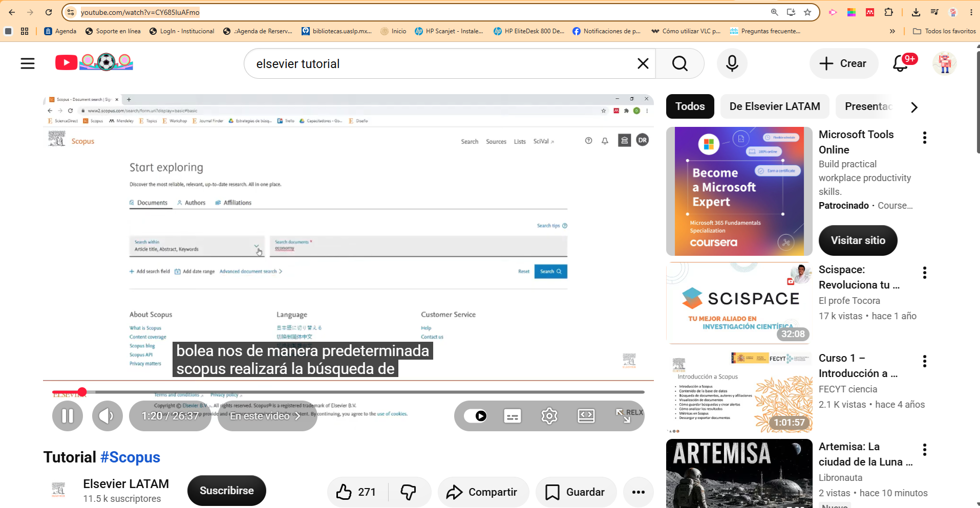Viewport: 980px width, 508px height.
Task: Go back with the browser back arrow
Action: click(x=12, y=12)
